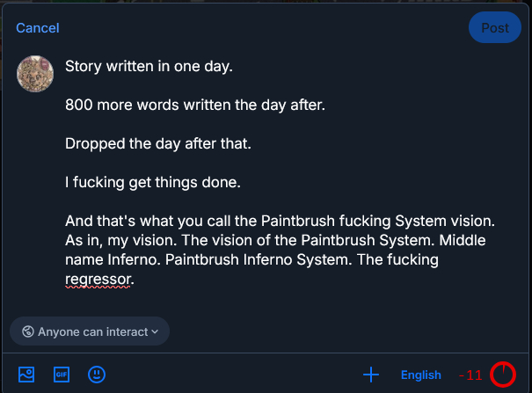532x393 pixels.
Task: Open the GIF selector
Action: [x=62, y=375]
